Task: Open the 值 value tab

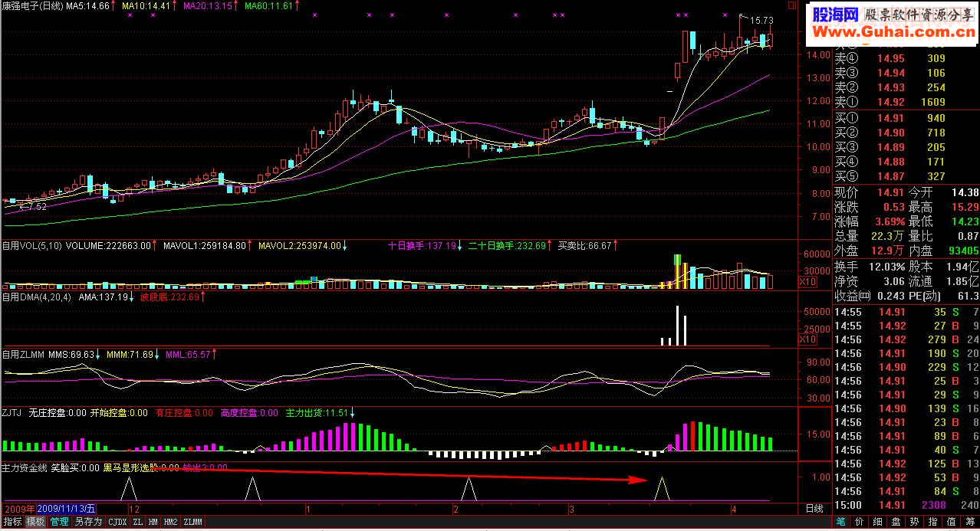Action: pyautogui.click(x=952, y=522)
